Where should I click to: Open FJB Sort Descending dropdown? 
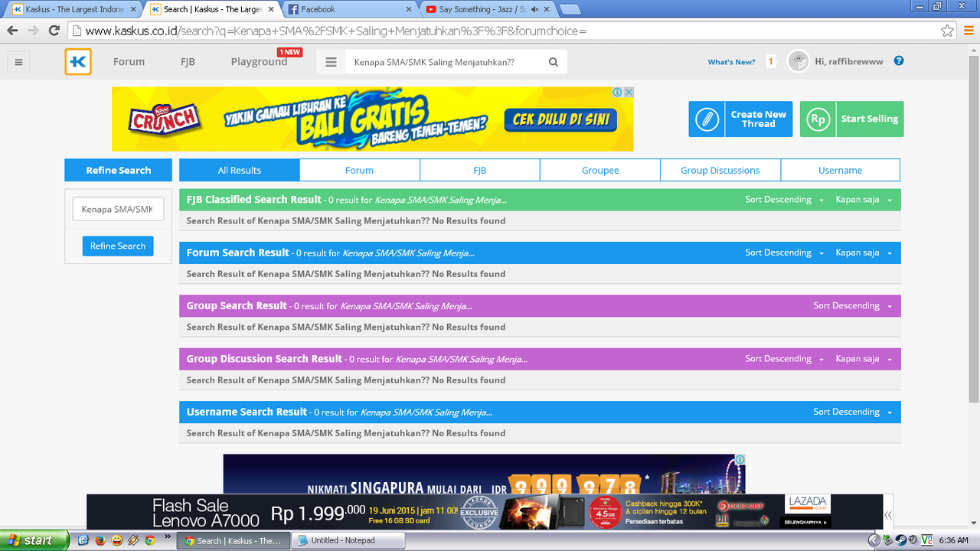pyautogui.click(x=784, y=200)
